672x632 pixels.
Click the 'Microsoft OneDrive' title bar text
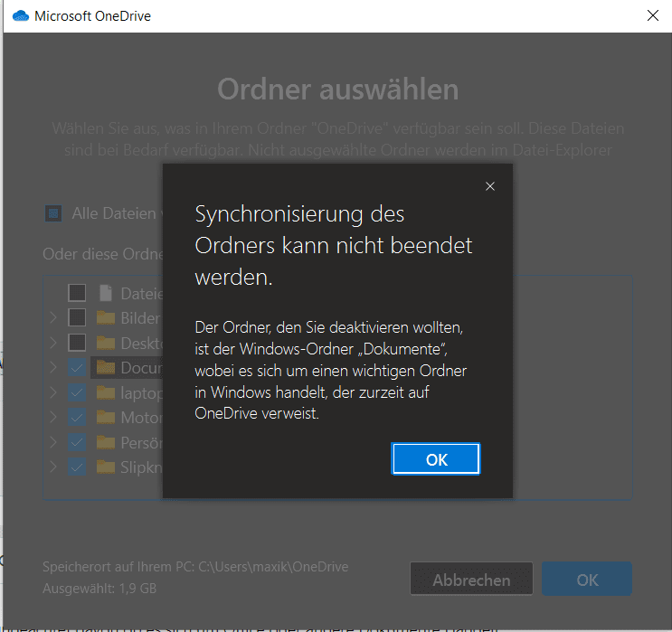click(x=92, y=16)
